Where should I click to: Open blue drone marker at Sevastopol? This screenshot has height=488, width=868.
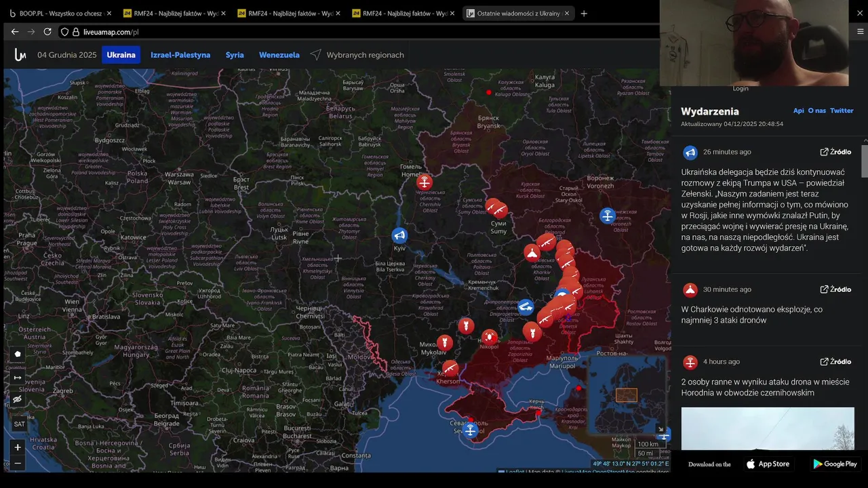[x=470, y=430]
